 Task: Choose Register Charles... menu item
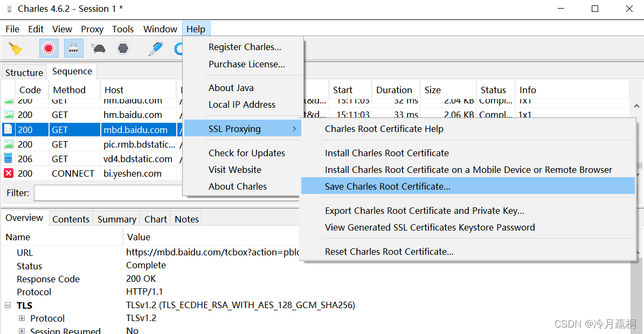click(244, 47)
